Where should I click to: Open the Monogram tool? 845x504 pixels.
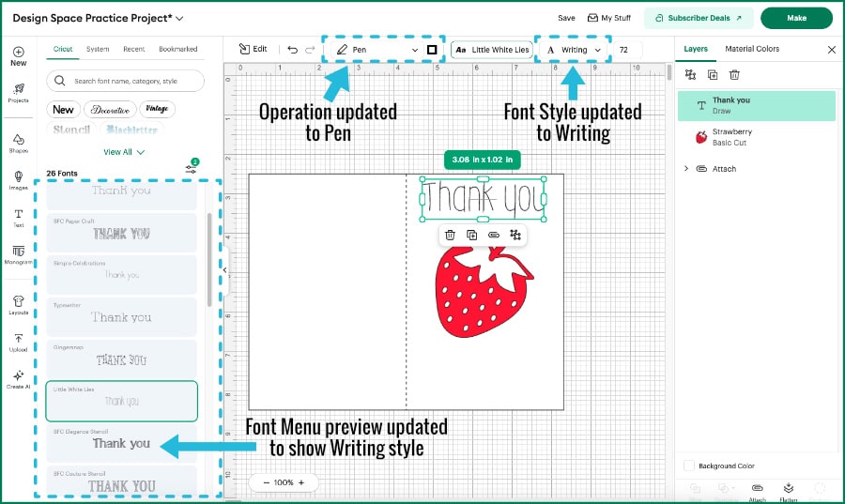click(x=19, y=254)
